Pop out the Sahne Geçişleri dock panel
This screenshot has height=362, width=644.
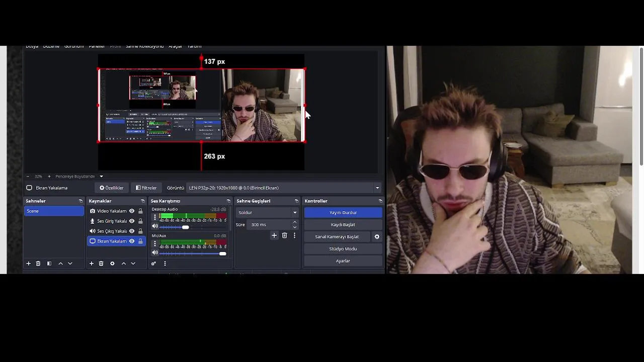click(x=296, y=201)
